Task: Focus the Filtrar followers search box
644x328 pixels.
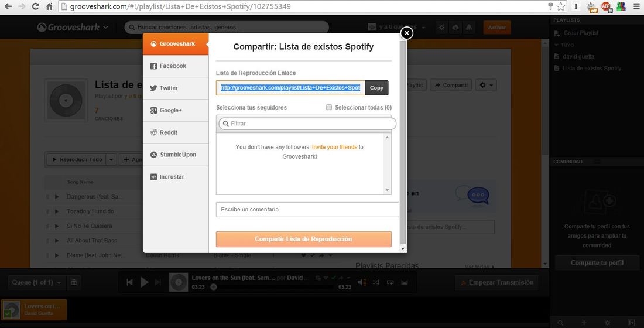Action: [307, 124]
